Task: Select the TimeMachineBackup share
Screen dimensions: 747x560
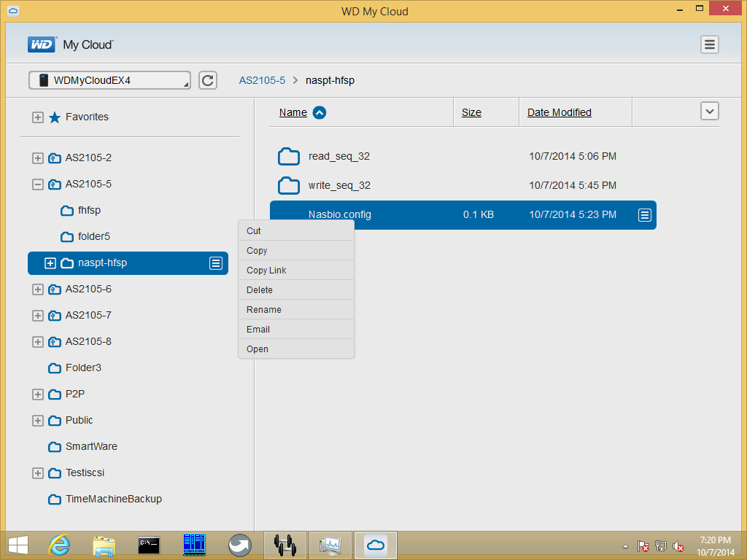Action: pyautogui.click(x=114, y=499)
